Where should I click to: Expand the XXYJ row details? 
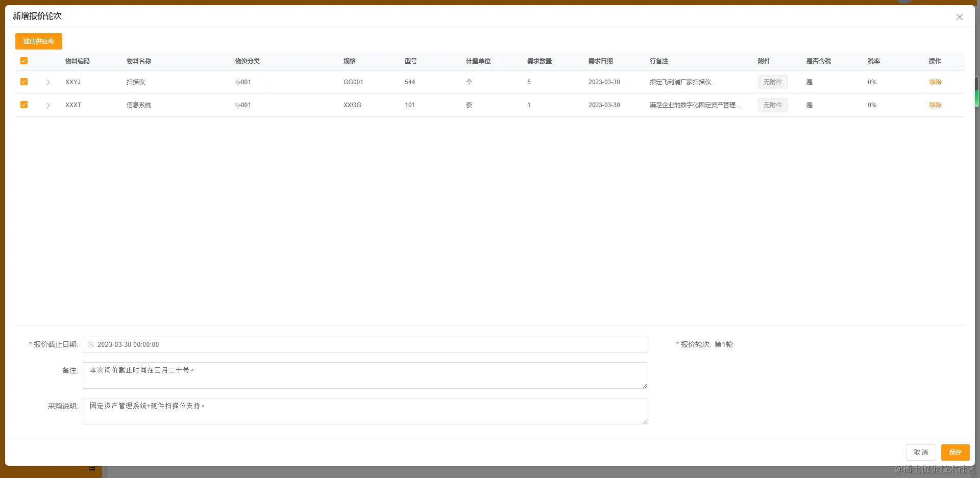pyautogui.click(x=48, y=82)
